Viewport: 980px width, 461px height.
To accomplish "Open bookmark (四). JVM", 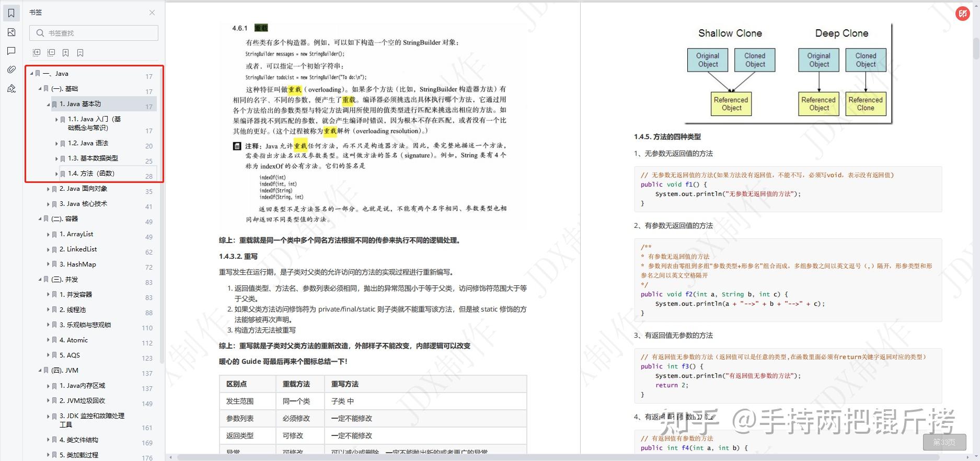I will click(x=65, y=371).
